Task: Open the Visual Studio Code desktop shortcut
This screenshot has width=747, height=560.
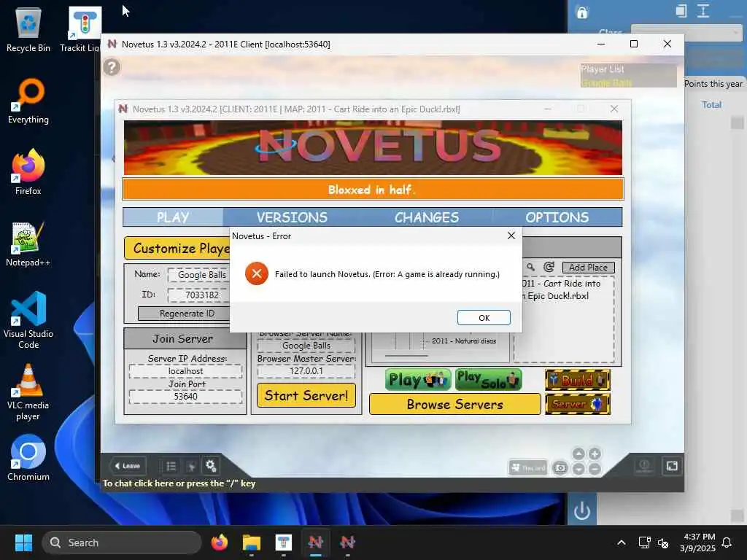Action: pyautogui.click(x=28, y=320)
